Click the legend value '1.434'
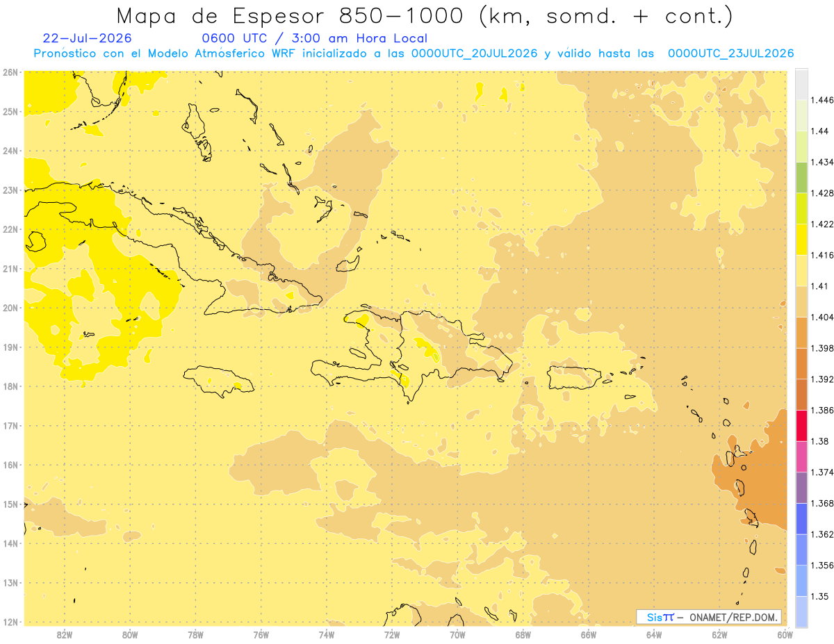This screenshot has height=644, width=834. point(821,163)
